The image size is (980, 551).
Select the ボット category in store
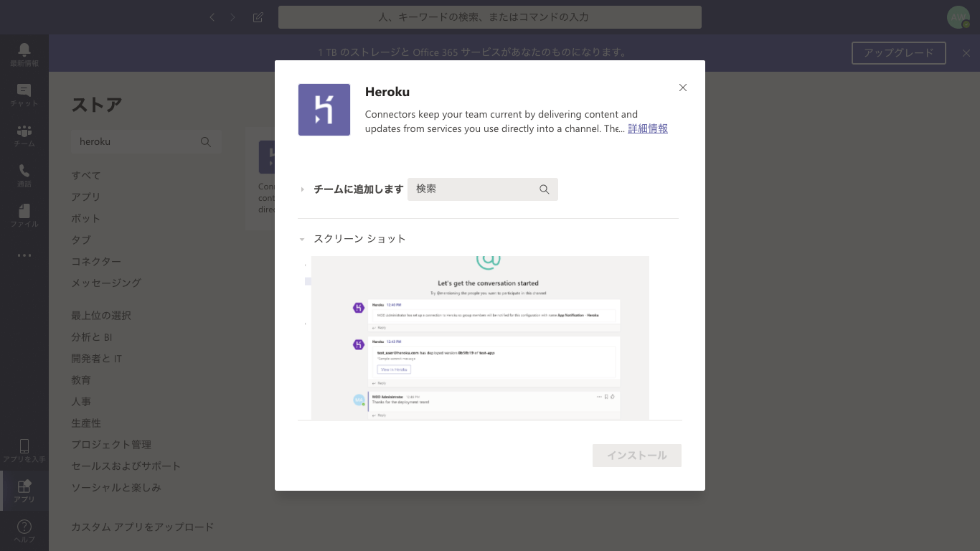[85, 219]
